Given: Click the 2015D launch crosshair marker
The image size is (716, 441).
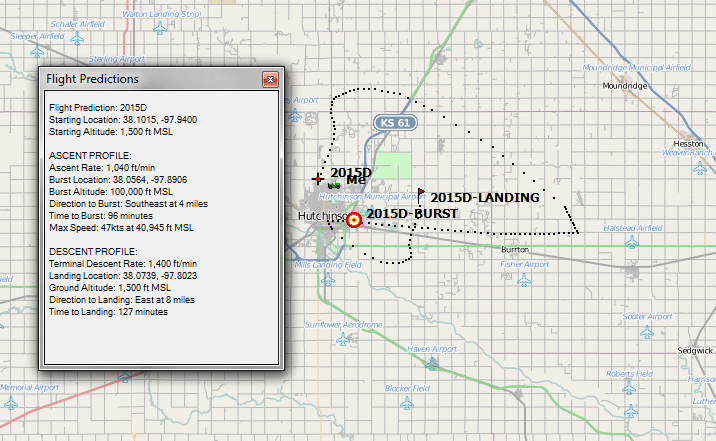Looking at the screenshot, I should pyautogui.click(x=318, y=179).
